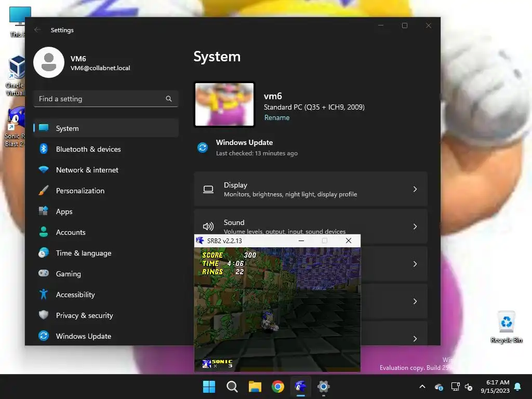The image size is (532, 399).
Task: Close the SRB2 v2.2.13 game window
Action: point(349,241)
